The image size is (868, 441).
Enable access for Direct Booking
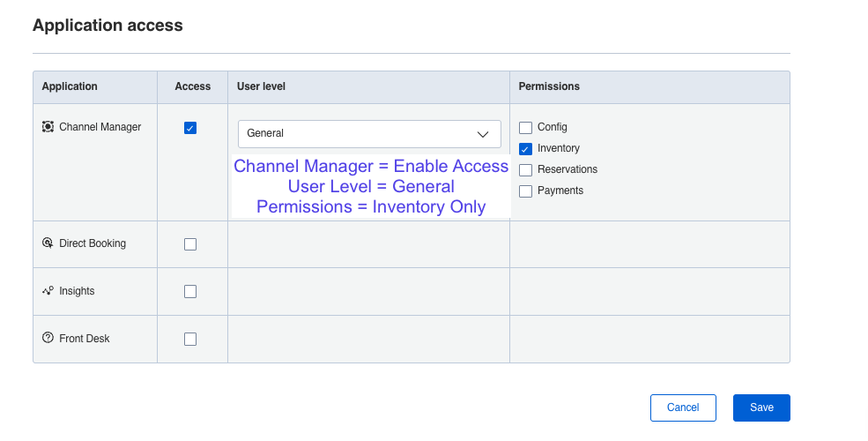(x=190, y=244)
